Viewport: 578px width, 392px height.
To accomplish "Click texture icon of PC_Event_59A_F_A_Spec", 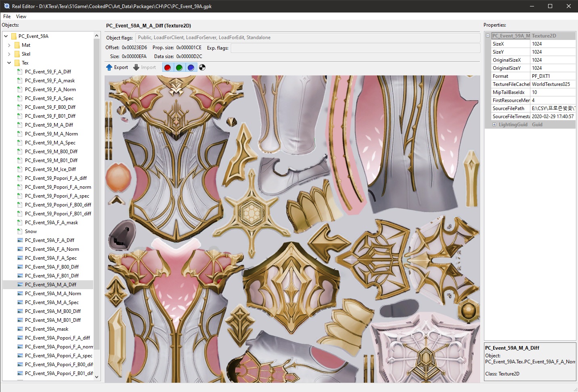I will [20, 258].
